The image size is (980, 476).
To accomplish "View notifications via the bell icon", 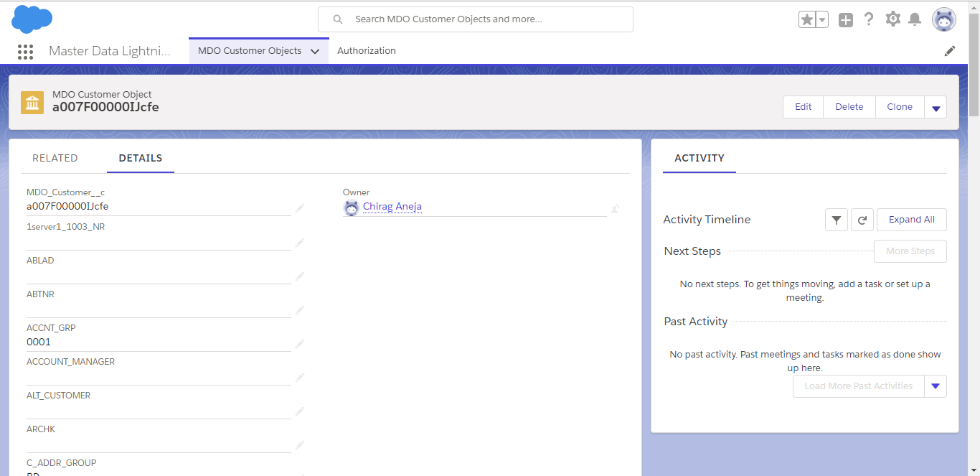I will [x=915, y=19].
